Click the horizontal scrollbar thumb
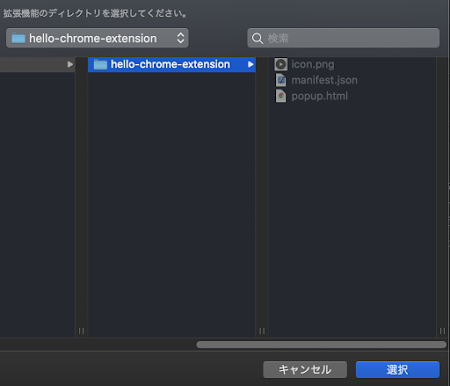Viewport: 450px width, 386px height. point(321,345)
